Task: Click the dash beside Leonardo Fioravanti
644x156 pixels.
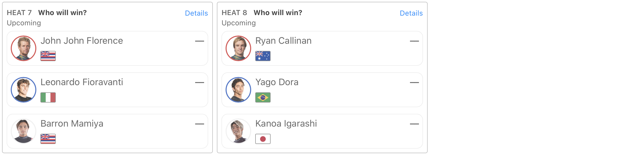Action: click(x=199, y=83)
